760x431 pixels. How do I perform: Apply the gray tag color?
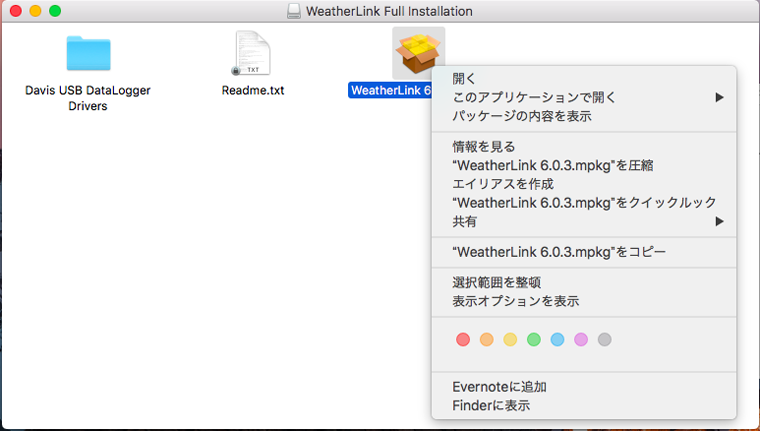pyautogui.click(x=604, y=339)
